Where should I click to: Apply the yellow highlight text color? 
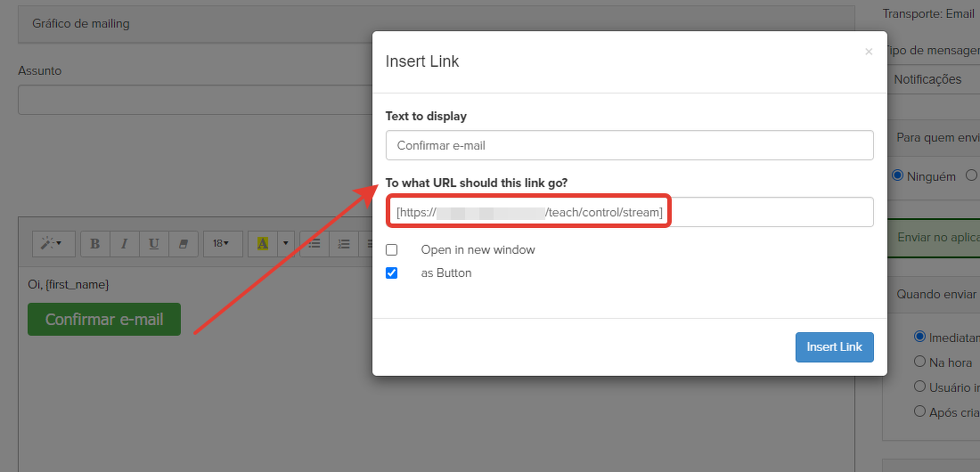pos(263,243)
